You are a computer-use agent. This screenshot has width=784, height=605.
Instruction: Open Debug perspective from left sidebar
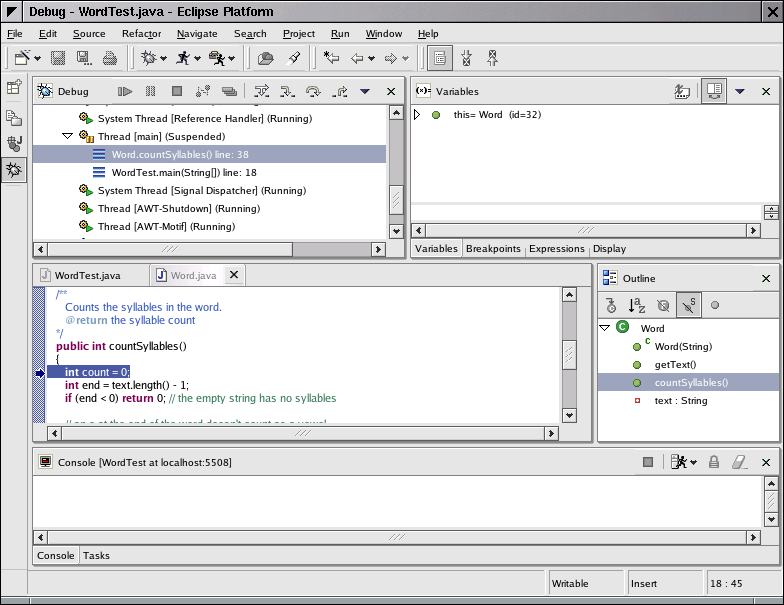14,170
